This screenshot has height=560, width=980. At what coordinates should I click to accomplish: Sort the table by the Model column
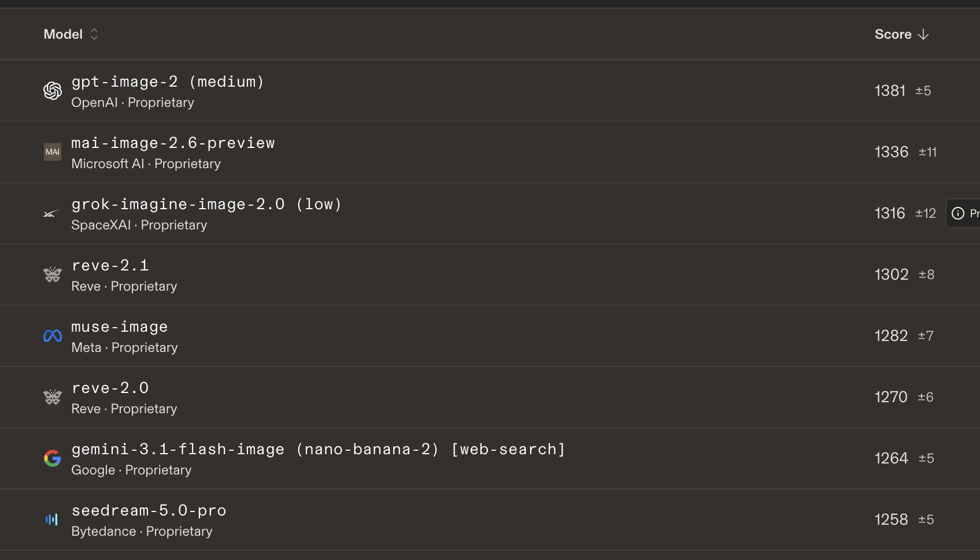point(71,34)
